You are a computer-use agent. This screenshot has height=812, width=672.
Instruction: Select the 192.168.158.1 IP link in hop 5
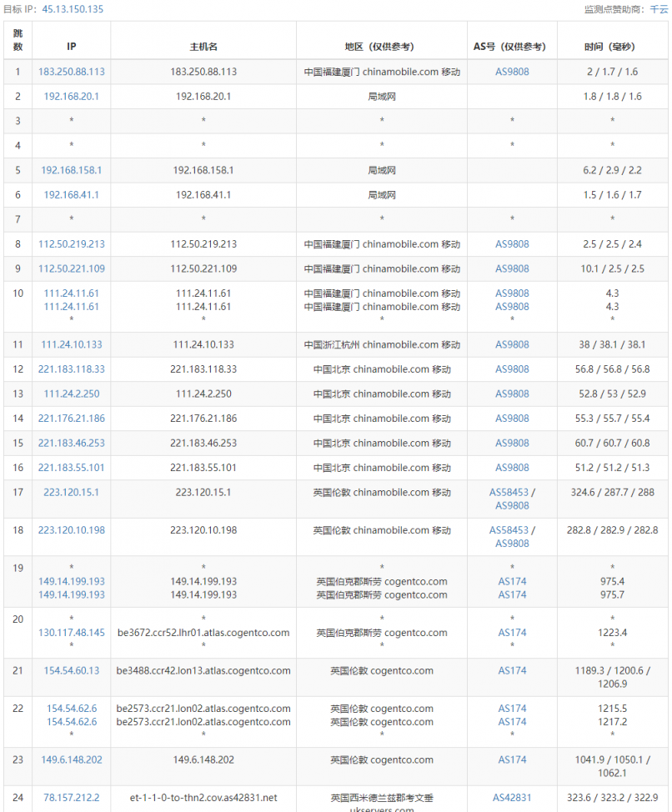pos(72,170)
